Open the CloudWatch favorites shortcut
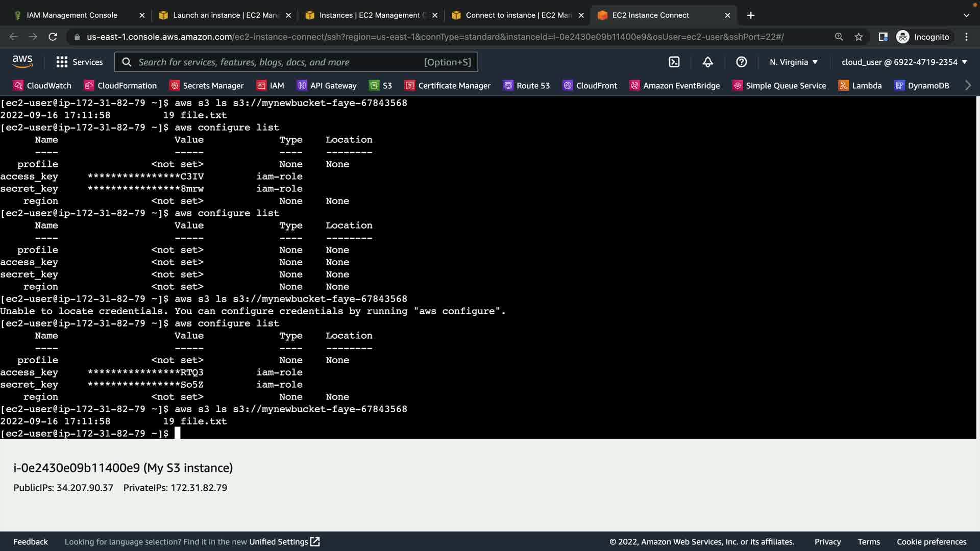The width and height of the screenshot is (980, 551). click(x=42, y=85)
